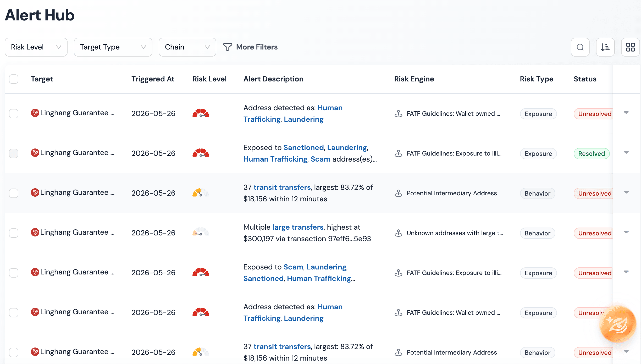Screen dimensions: 641x364
Task: Click engine icon beside FATF Exposure in Resolved row
Action: coord(398,153)
